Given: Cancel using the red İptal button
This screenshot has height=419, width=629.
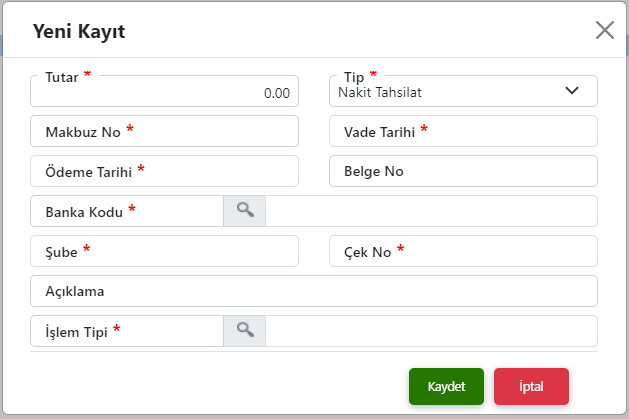Looking at the screenshot, I should 531,387.
